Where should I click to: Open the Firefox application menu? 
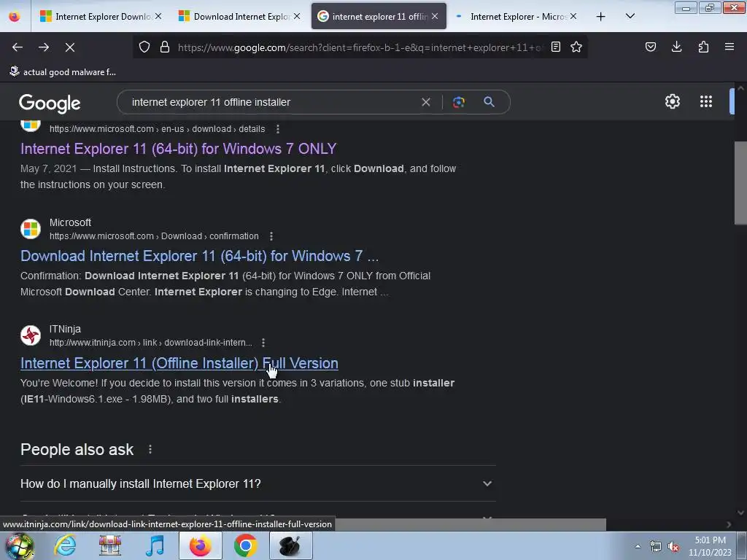coord(729,47)
